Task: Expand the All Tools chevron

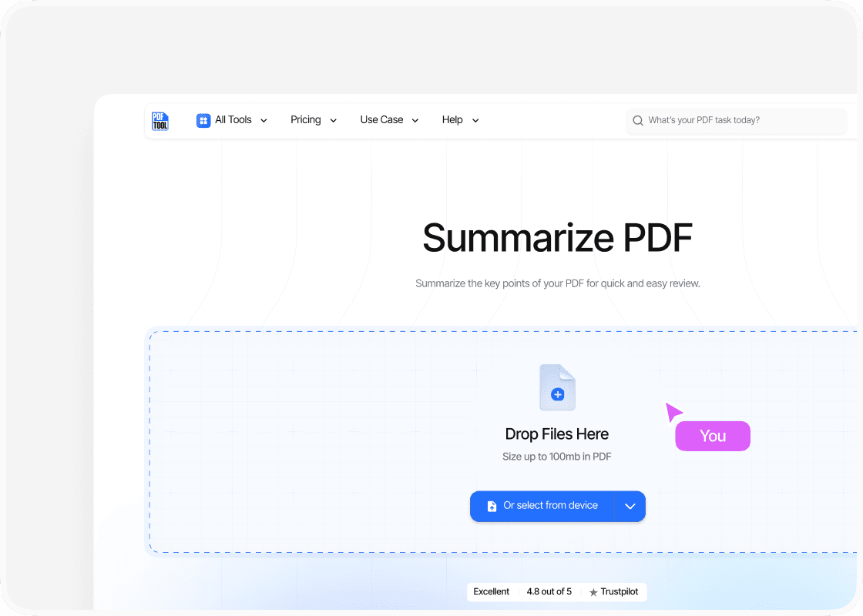Action: pyautogui.click(x=264, y=121)
